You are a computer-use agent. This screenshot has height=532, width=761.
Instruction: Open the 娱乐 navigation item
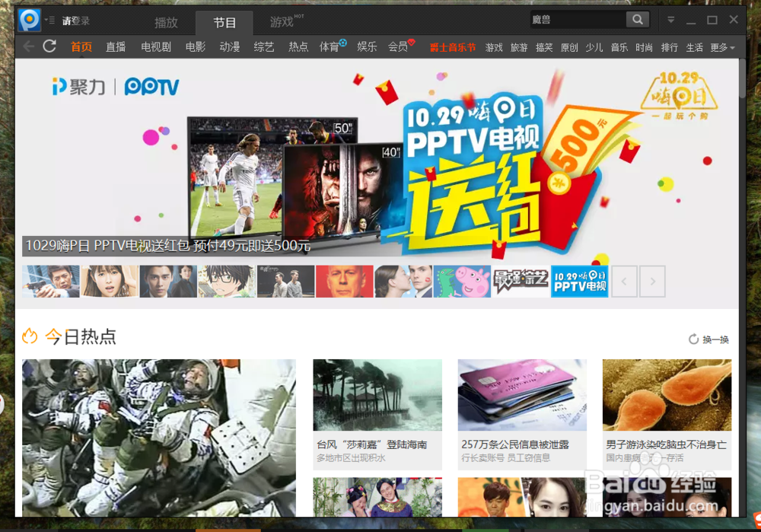pyautogui.click(x=367, y=47)
